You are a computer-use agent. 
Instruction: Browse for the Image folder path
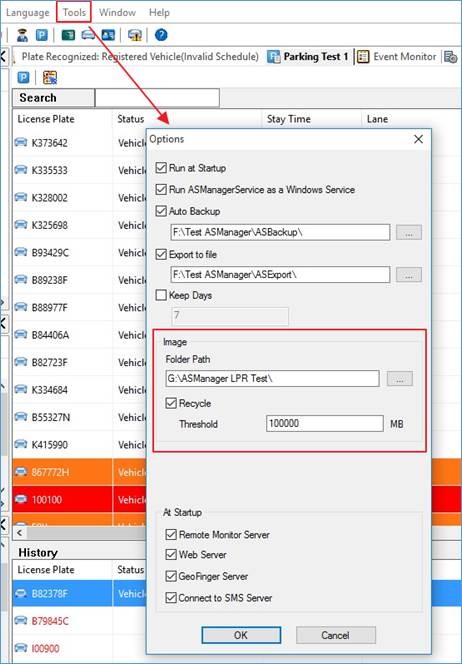coord(399,379)
